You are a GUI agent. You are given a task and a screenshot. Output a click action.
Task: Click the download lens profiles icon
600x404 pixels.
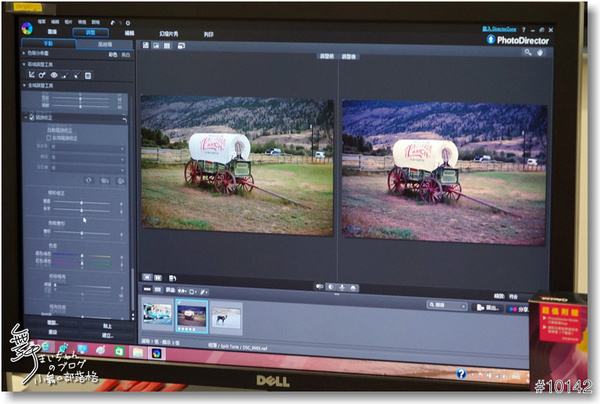(121, 181)
